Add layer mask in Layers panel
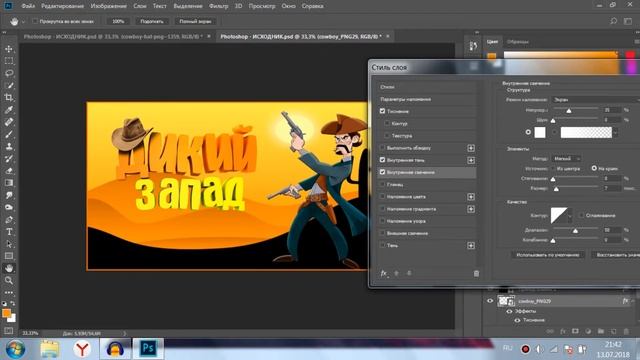Viewport: 640px width, 360px height. 575,331
